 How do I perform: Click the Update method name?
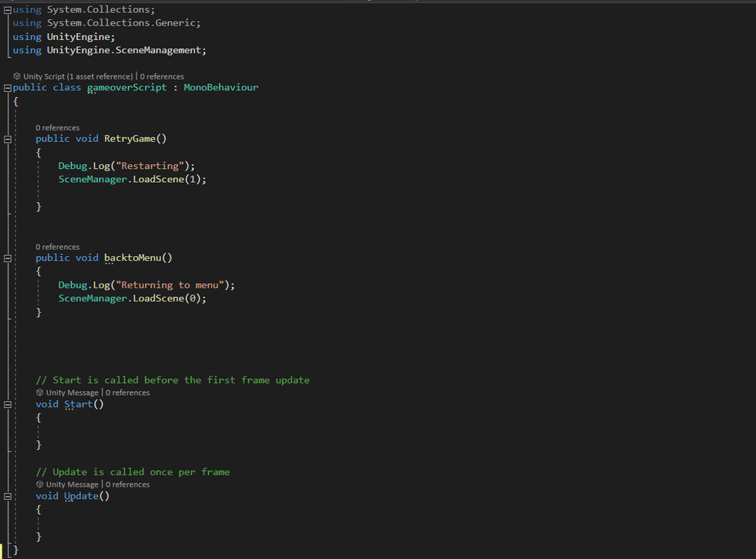tap(81, 496)
